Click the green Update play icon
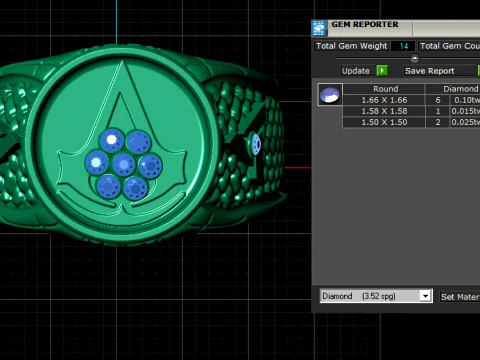Viewport: 480px width, 360px height. click(382, 71)
